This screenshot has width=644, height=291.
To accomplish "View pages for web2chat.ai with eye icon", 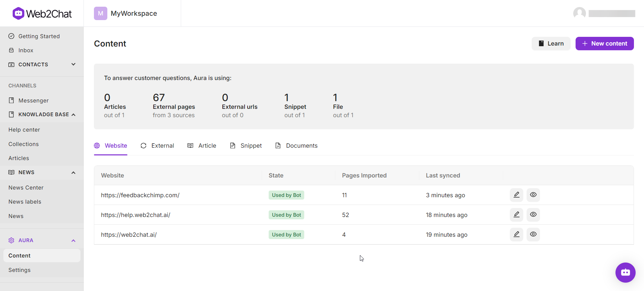I will pos(533,234).
